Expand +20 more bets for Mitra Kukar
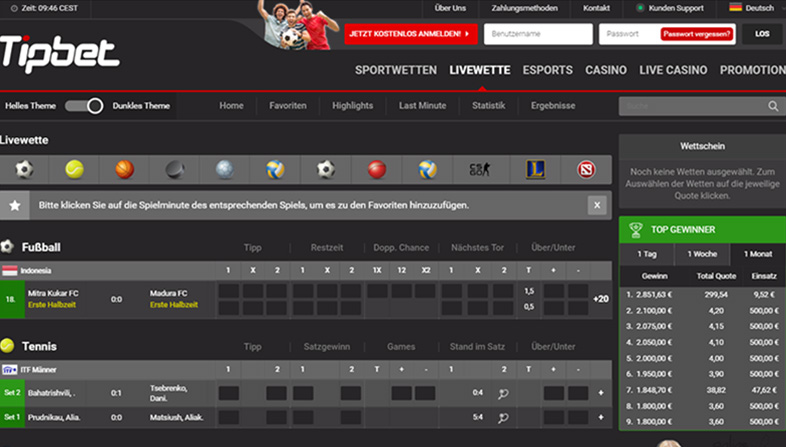 (x=601, y=299)
